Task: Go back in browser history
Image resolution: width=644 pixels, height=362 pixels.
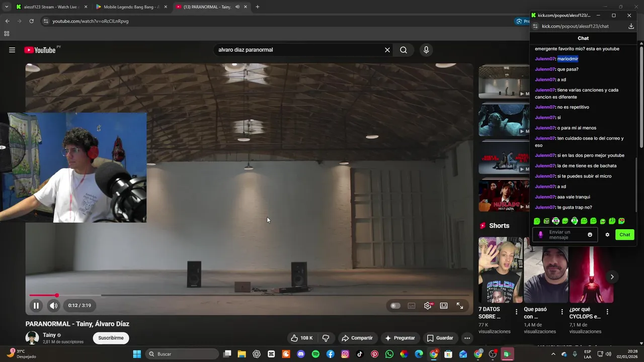Action: [7, 21]
